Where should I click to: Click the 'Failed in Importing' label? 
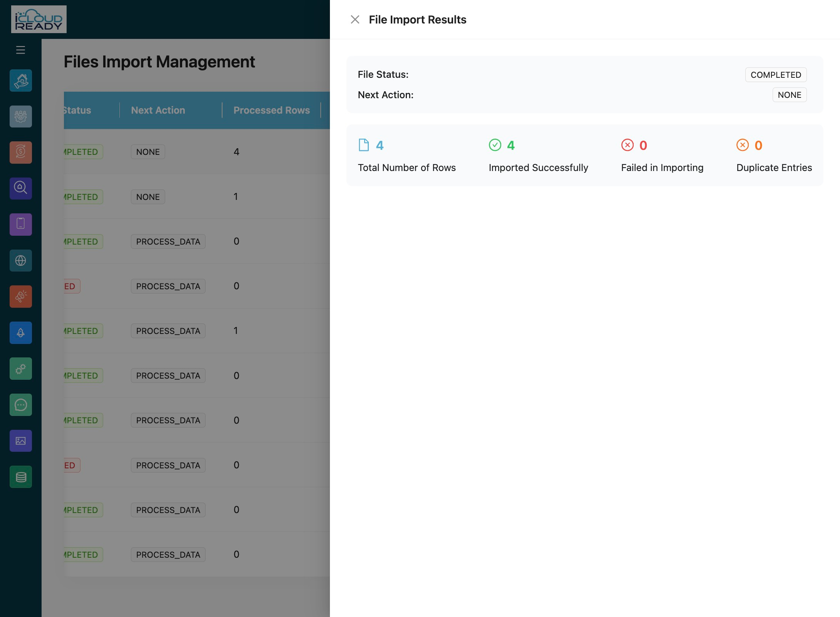coord(662,168)
